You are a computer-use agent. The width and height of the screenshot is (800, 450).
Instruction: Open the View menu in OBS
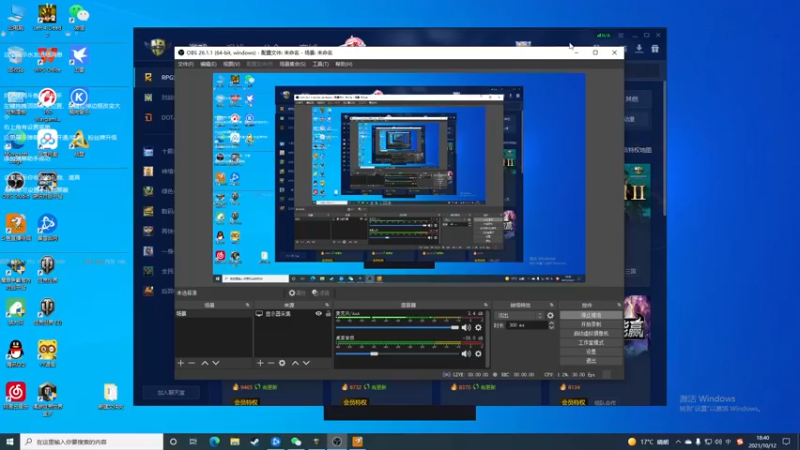[x=231, y=64]
